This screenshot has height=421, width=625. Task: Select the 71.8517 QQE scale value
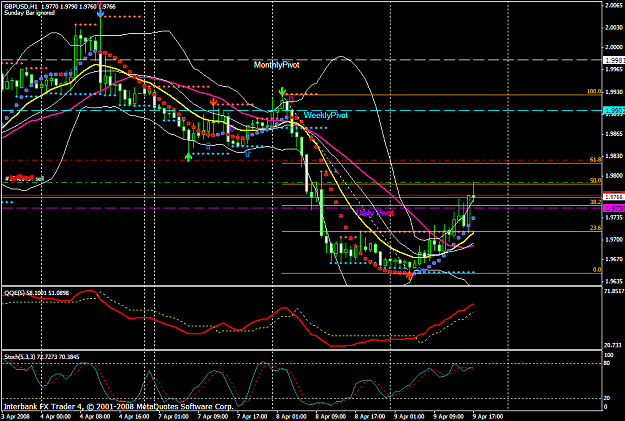(x=614, y=291)
